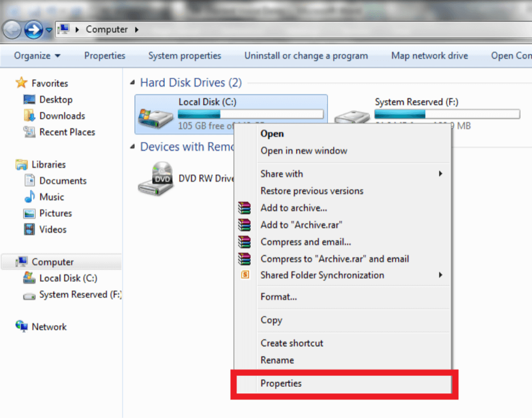Select Favorites in navigation pane
This screenshot has height=419, width=532.
[50, 83]
